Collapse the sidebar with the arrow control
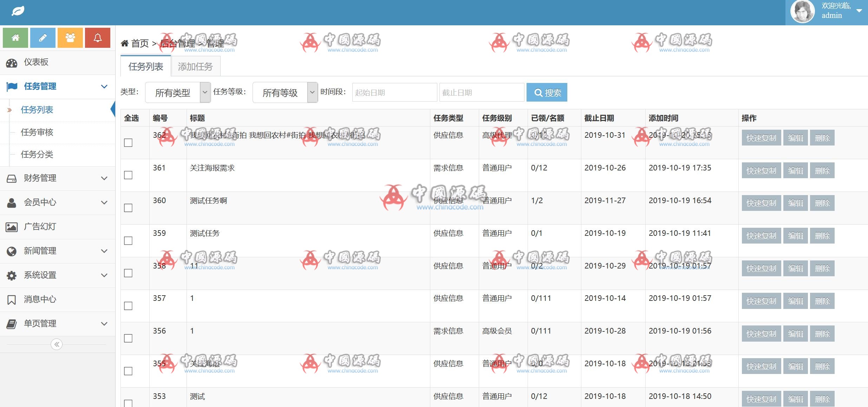Viewport: 868px width, 407px height. point(56,344)
